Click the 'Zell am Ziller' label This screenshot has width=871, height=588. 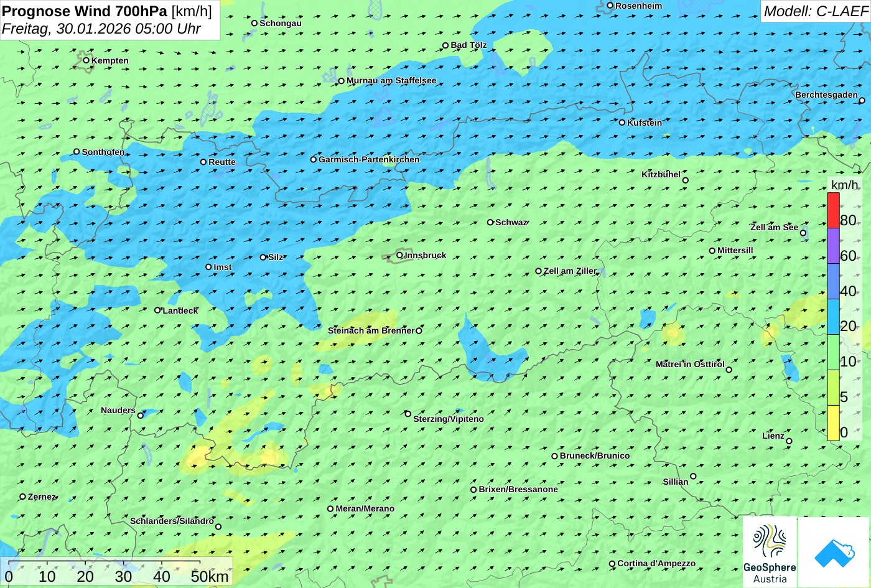coord(570,271)
